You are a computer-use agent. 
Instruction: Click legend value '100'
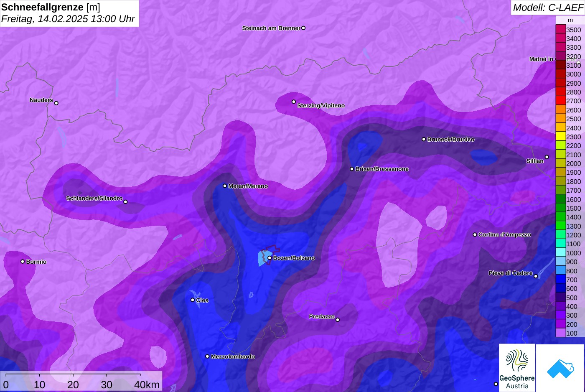(572, 333)
